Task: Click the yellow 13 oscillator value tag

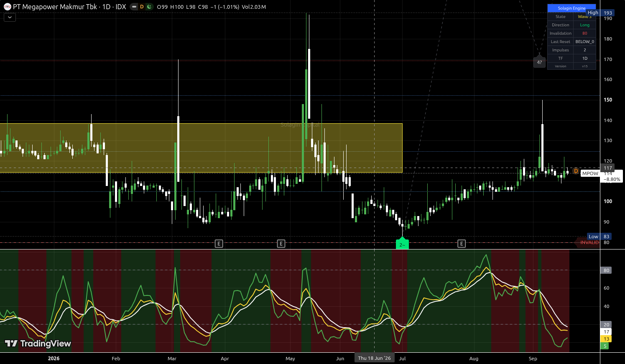Action: [x=606, y=339]
